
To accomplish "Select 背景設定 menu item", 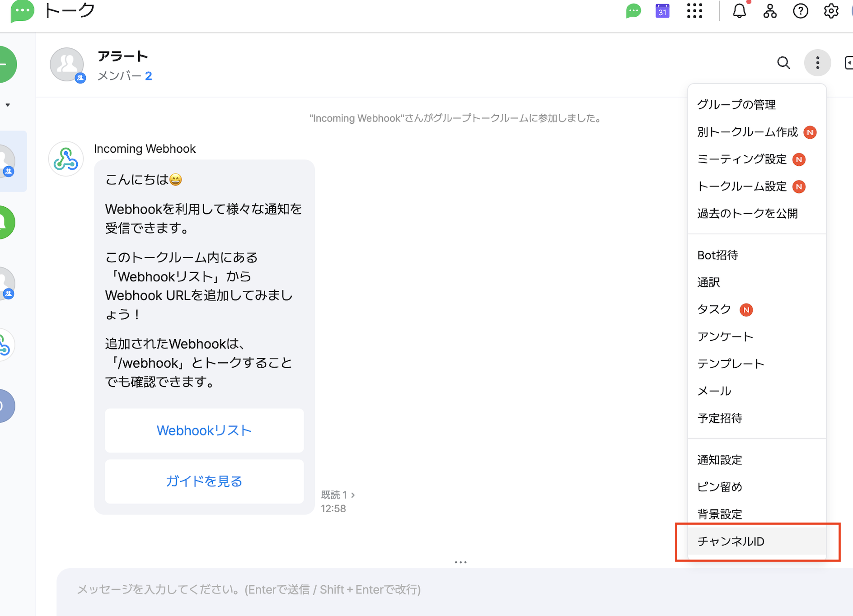I will click(757, 514).
